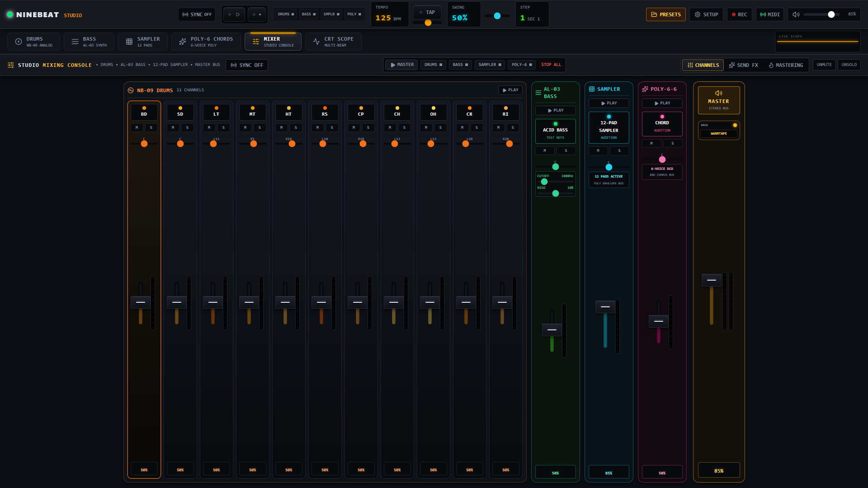Screen dimensions: 868x488
Task: Click Play on the Poly-6-6 strip
Action: pyautogui.click(x=662, y=103)
